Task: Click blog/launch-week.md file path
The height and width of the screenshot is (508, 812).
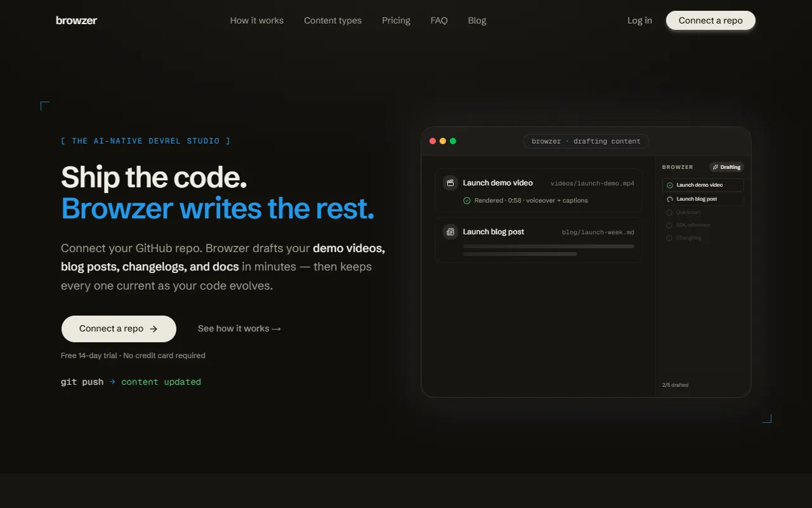Action: pyautogui.click(x=598, y=232)
